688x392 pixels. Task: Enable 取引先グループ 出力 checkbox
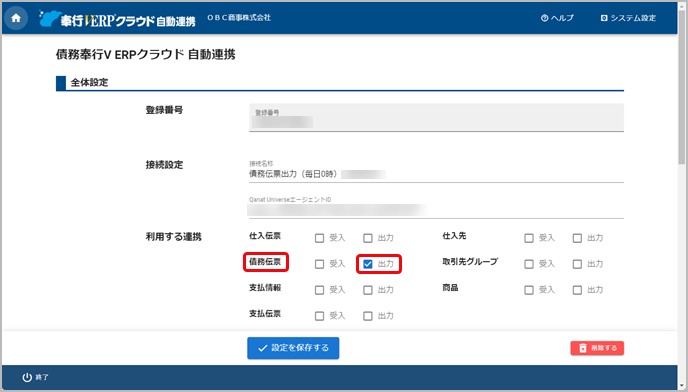point(577,264)
